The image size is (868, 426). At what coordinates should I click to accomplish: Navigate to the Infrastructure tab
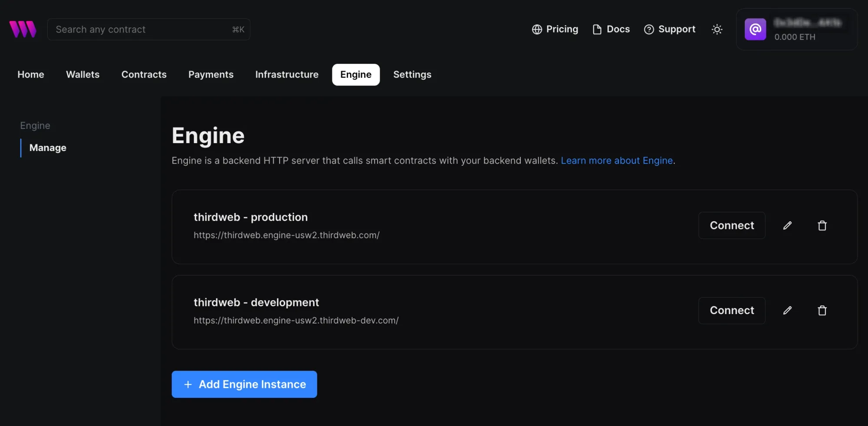[x=287, y=75]
